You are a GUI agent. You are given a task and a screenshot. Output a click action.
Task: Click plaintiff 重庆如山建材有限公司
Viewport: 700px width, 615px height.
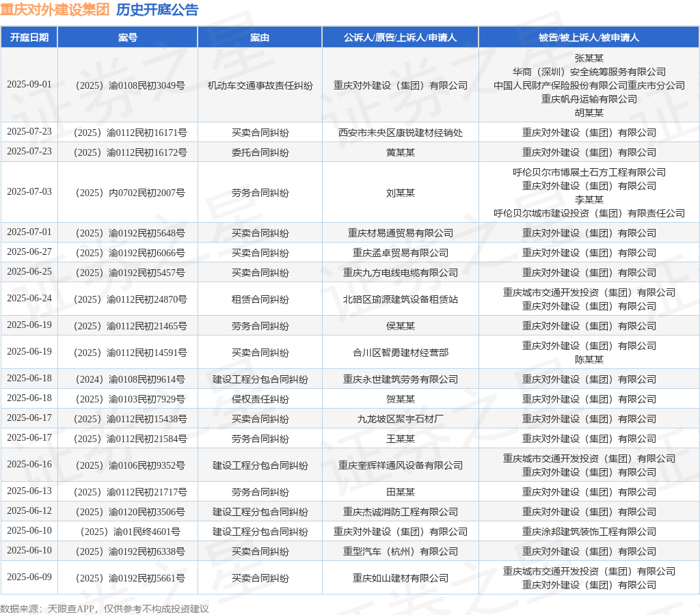400,578
